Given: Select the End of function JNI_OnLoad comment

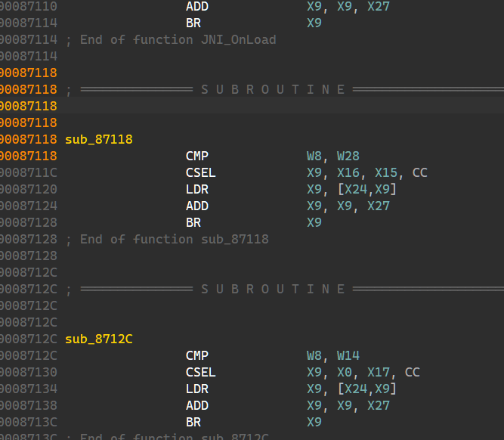Looking at the screenshot, I should pyautogui.click(x=178, y=39).
